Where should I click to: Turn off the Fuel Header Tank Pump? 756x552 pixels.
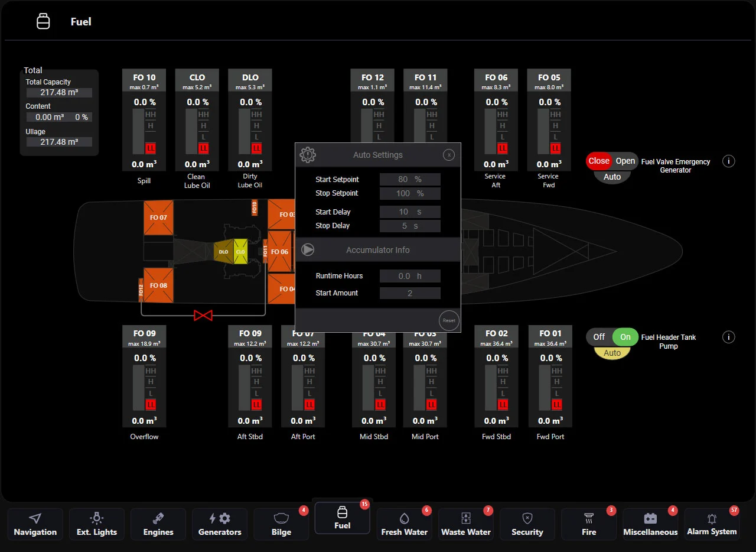(x=598, y=337)
